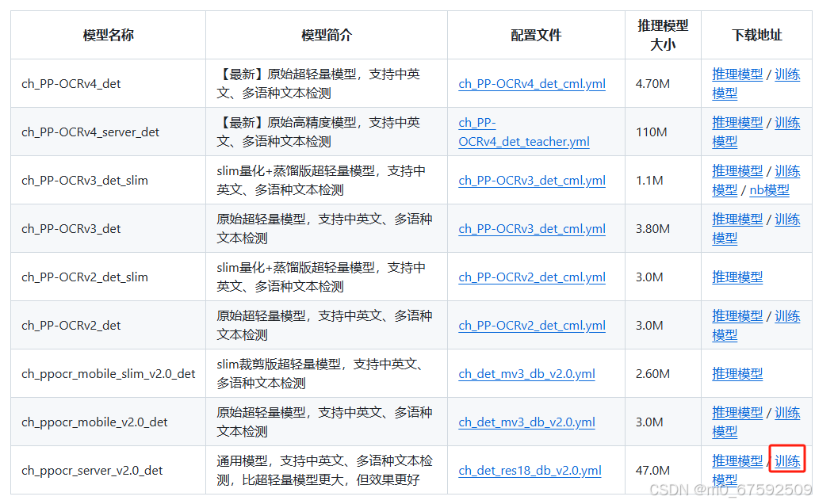The width and height of the screenshot is (815, 504).
Task: Select the model name ch_PP-OCRv4_det
Action: pyautogui.click(x=71, y=84)
